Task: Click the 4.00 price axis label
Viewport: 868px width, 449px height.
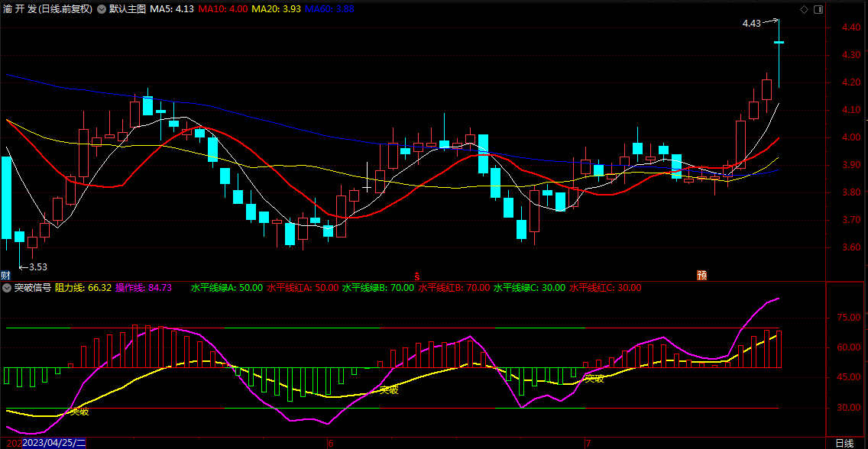Action: click(x=850, y=137)
